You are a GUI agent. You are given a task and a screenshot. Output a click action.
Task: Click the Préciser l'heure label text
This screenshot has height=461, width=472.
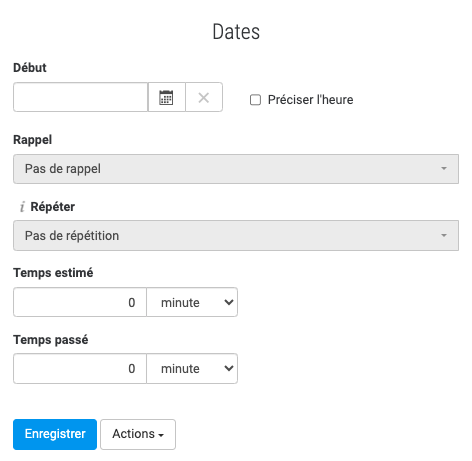[310, 100]
